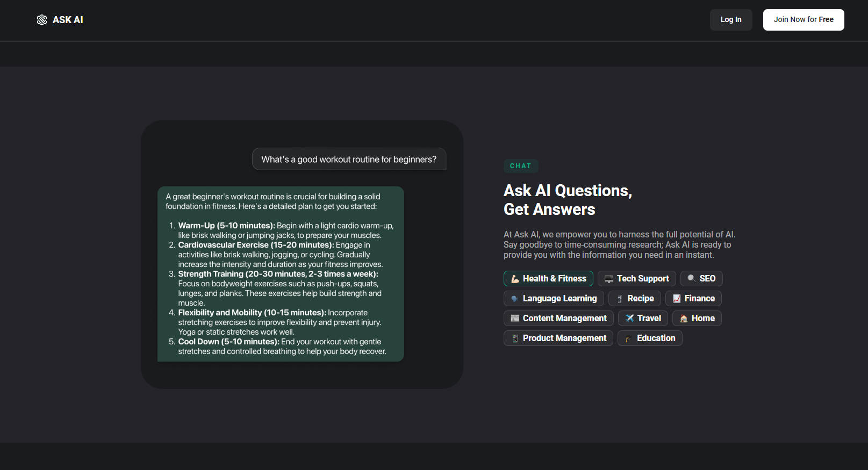Select the Health & Fitness topic tab
868x470 pixels.
point(548,279)
